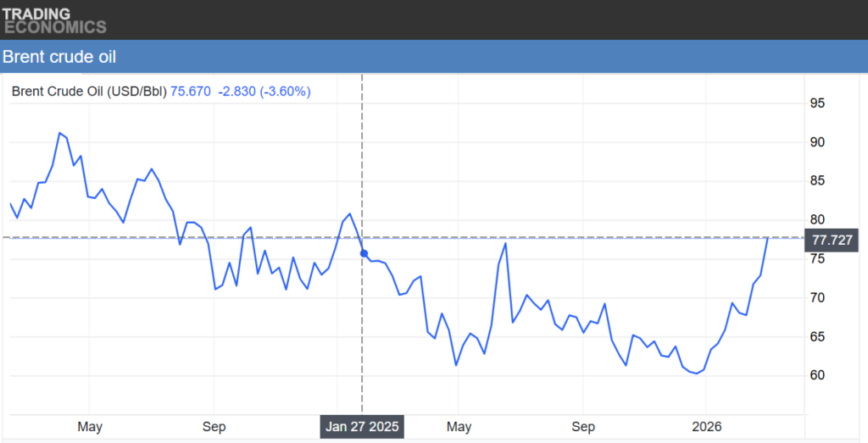Viewport: 868px width, 443px height.
Task: Select the 70 price axis label
Action: coord(817,298)
